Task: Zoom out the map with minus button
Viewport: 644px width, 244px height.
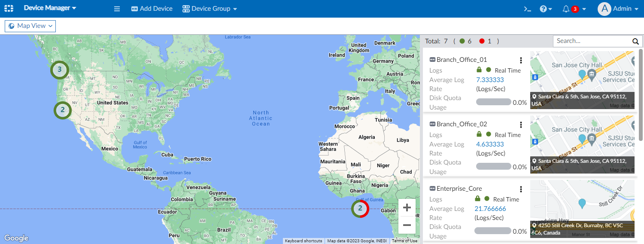Action: pyautogui.click(x=407, y=225)
